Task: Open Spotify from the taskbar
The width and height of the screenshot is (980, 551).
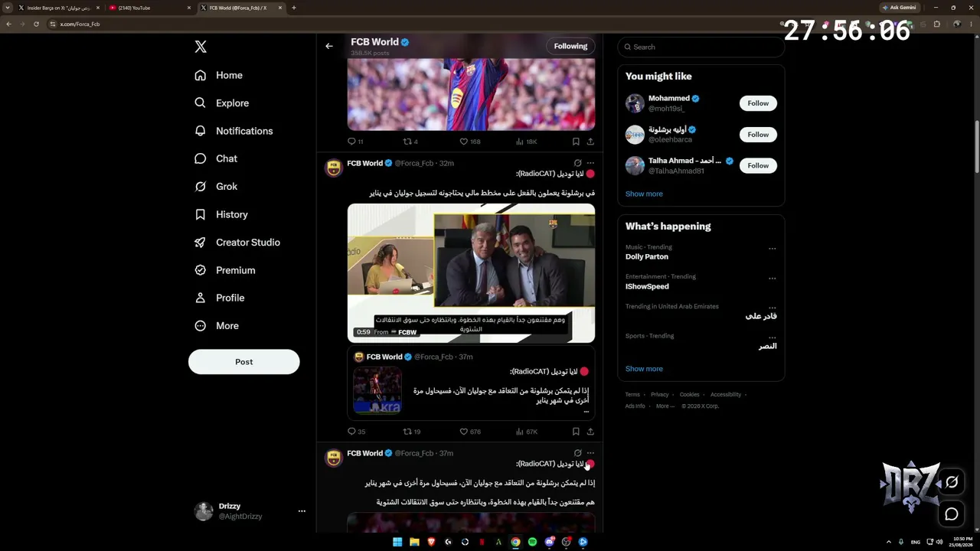Action: click(532, 542)
